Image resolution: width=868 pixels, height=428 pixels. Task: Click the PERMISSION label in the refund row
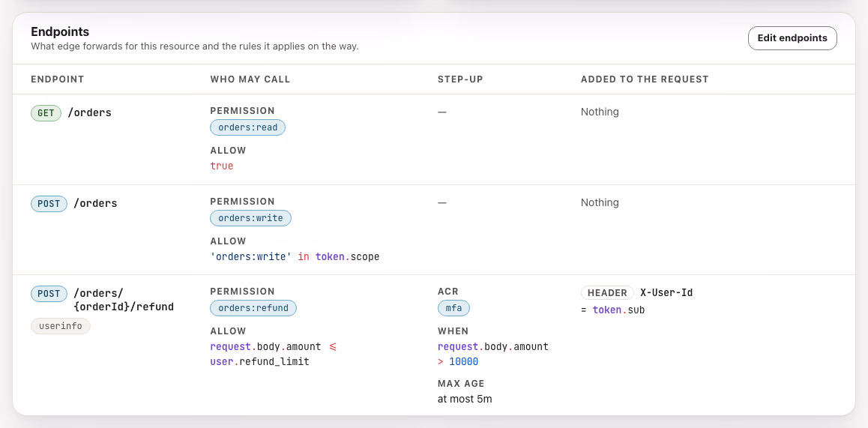(242, 292)
